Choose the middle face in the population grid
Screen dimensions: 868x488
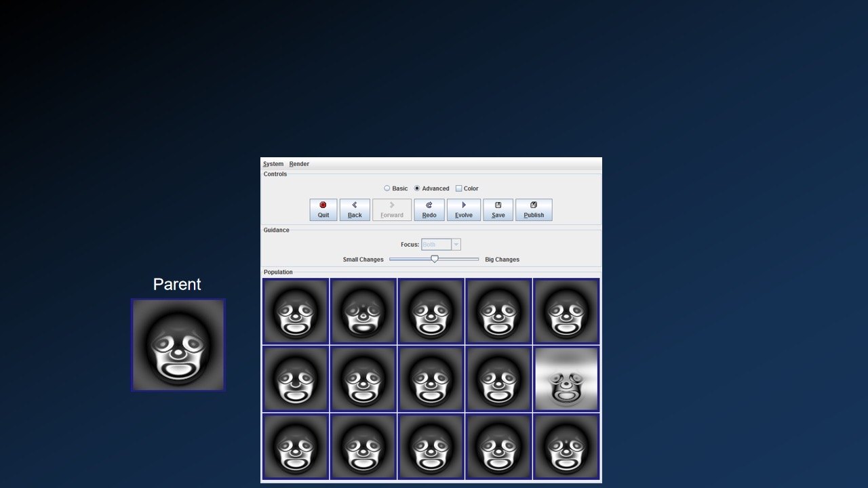(x=431, y=379)
